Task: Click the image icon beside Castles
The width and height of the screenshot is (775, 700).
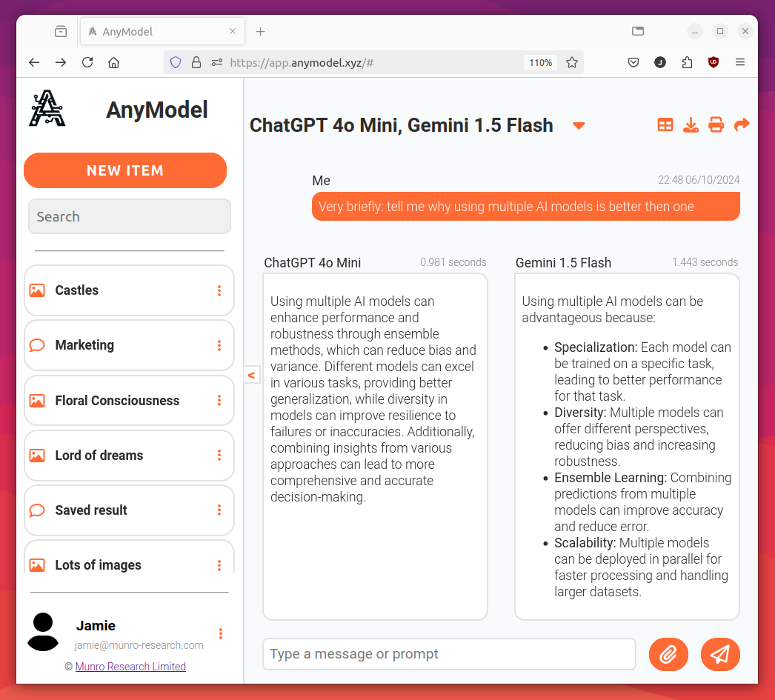Action: (x=37, y=290)
